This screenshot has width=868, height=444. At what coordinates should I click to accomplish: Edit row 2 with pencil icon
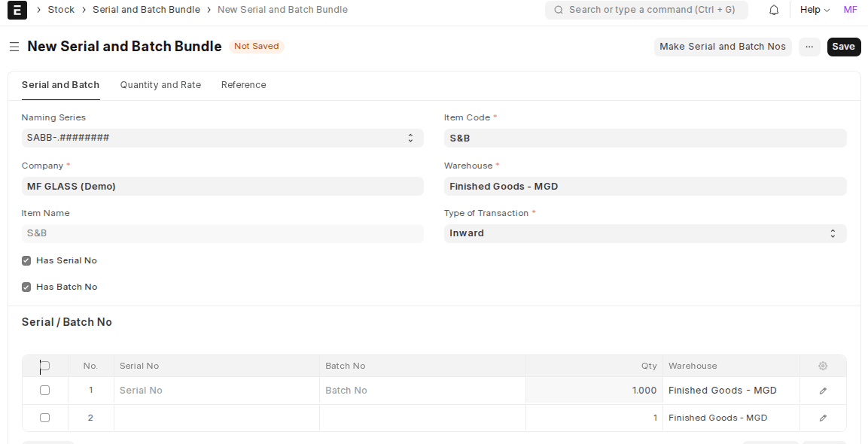(823, 418)
